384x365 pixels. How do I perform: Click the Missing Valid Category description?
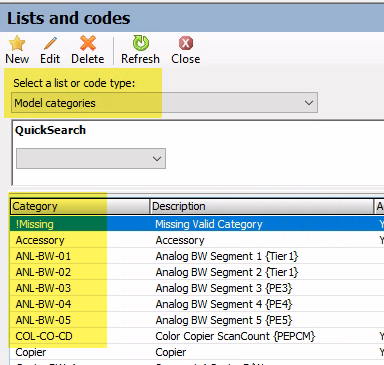click(x=209, y=224)
